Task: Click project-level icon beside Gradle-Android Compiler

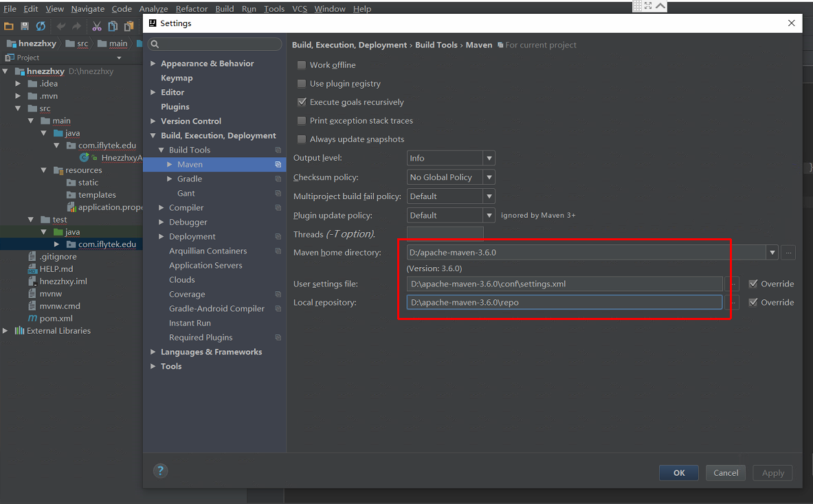Action: [278, 309]
